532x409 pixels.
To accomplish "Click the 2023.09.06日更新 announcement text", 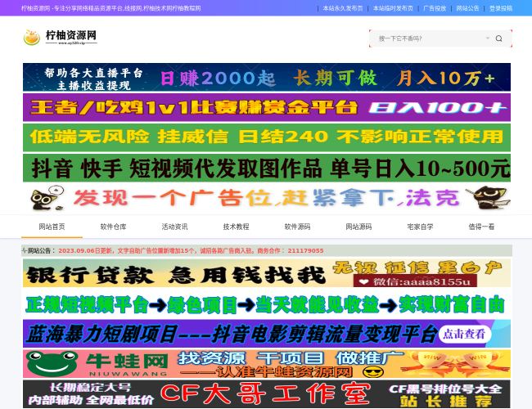I will pyautogui.click(x=191, y=250).
